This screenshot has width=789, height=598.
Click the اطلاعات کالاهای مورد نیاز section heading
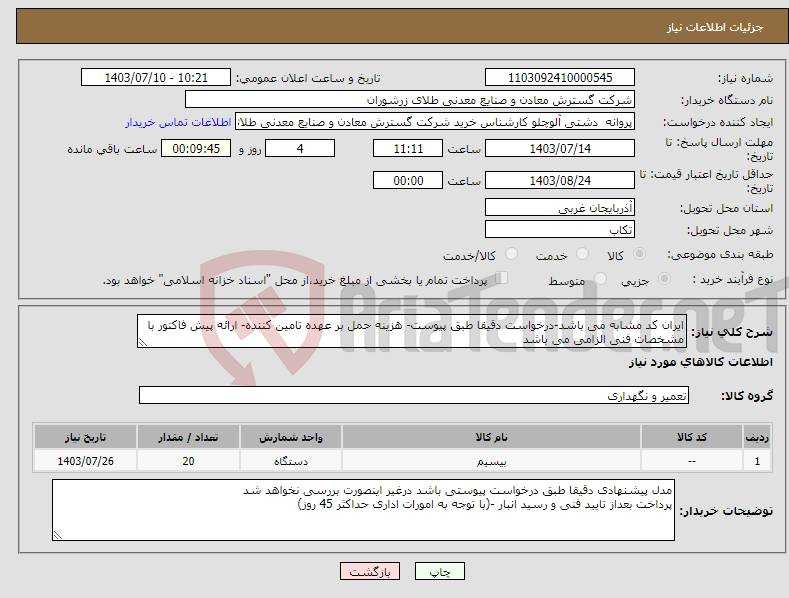[700, 362]
